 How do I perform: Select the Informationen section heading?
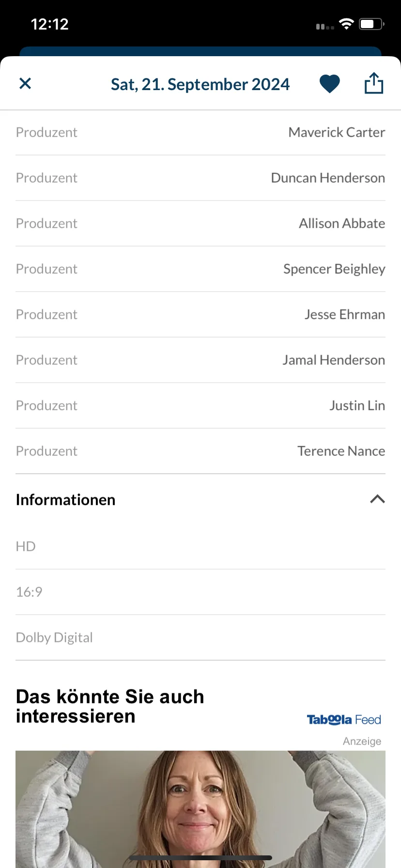(x=65, y=500)
